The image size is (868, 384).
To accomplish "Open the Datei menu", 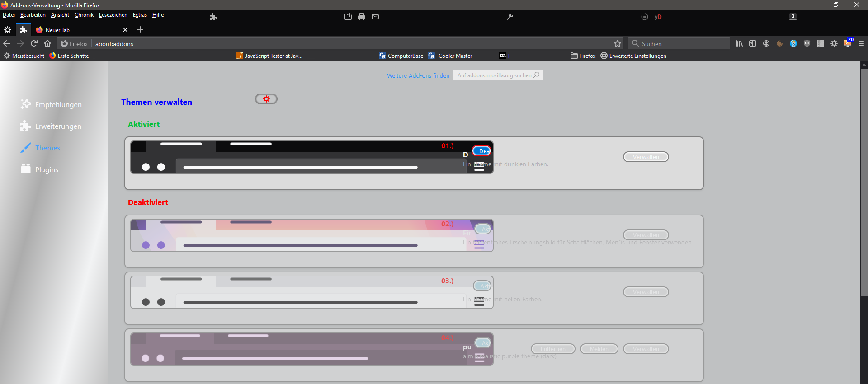I will tap(9, 15).
